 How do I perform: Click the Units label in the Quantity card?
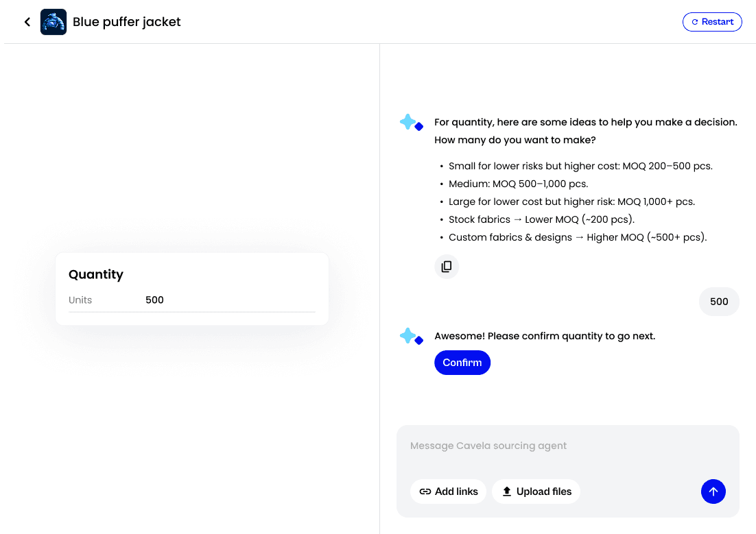[80, 300]
